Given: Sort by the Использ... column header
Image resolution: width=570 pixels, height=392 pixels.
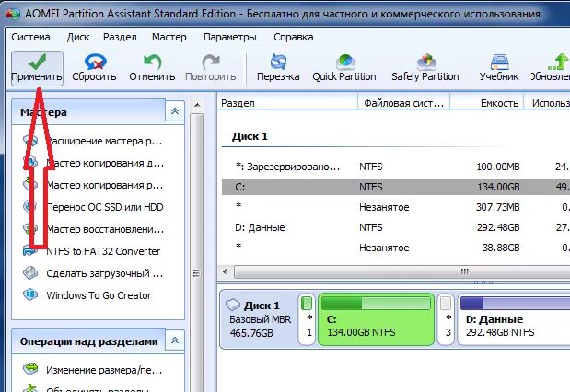Looking at the screenshot, I should (x=547, y=103).
